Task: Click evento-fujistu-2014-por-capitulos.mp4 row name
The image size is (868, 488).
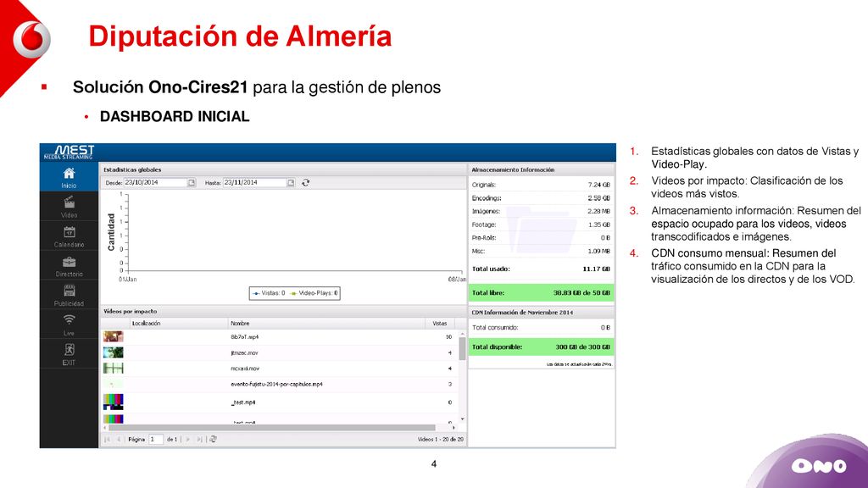Action: [x=276, y=384]
